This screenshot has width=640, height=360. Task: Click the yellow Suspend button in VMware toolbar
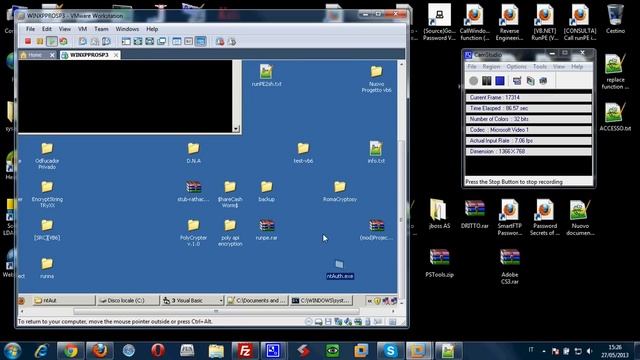(40, 41)
